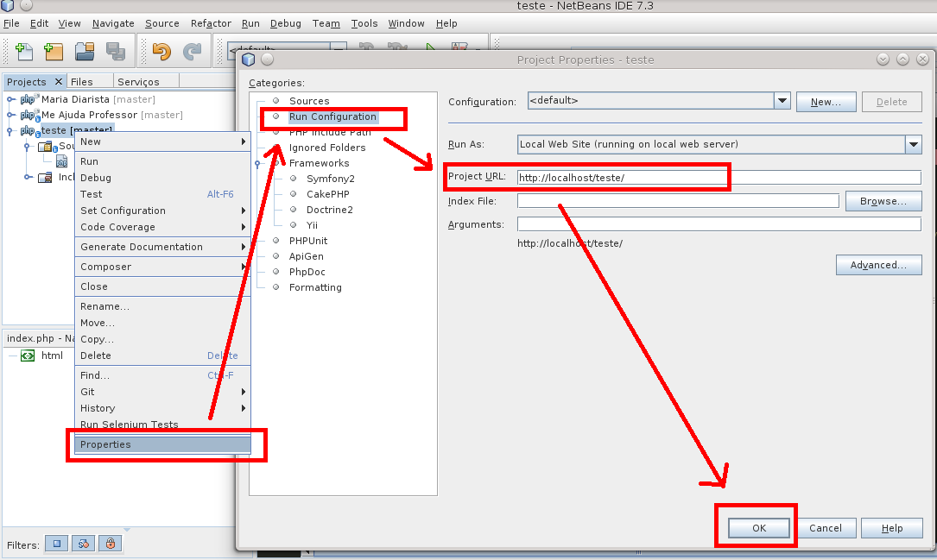
Task: Expand the Maria Diarista project node
Action: coord(10,99)
